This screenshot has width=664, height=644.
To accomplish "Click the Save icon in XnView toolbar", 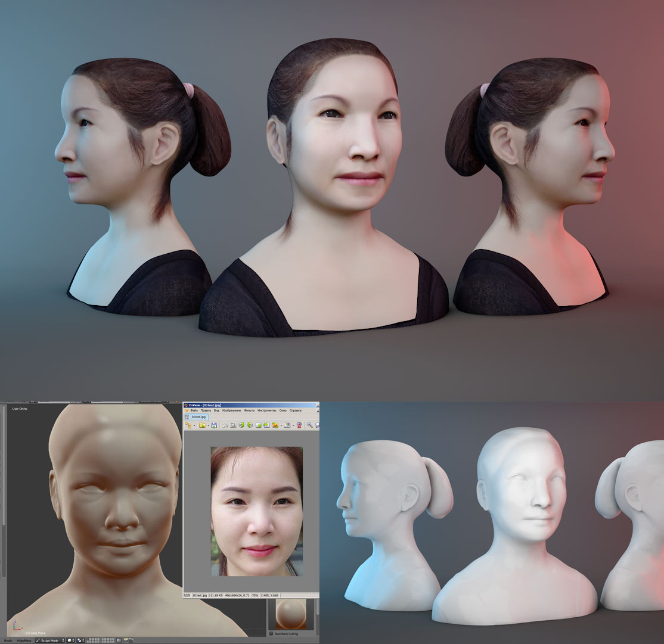I will point(214,425).
